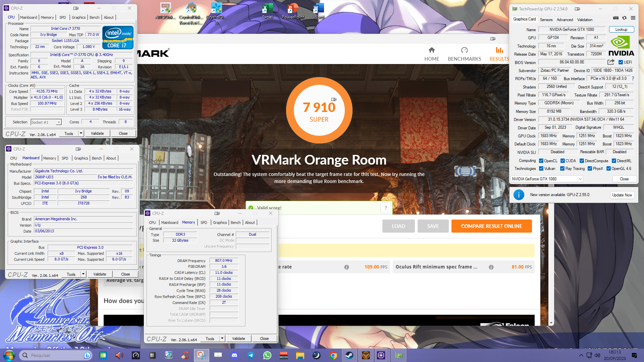Click the GPU-Z refresh icon
644x362 pixels.
click(624, 18)
